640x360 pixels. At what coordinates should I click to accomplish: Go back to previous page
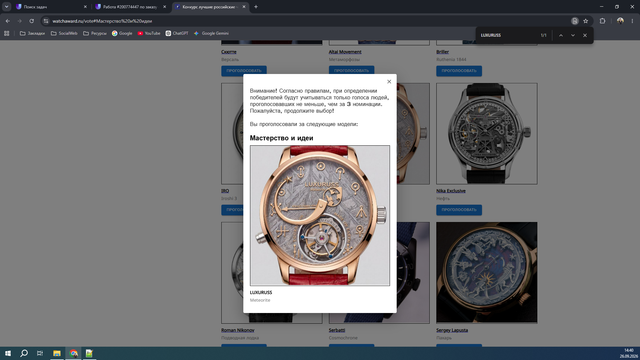[8, 21]
